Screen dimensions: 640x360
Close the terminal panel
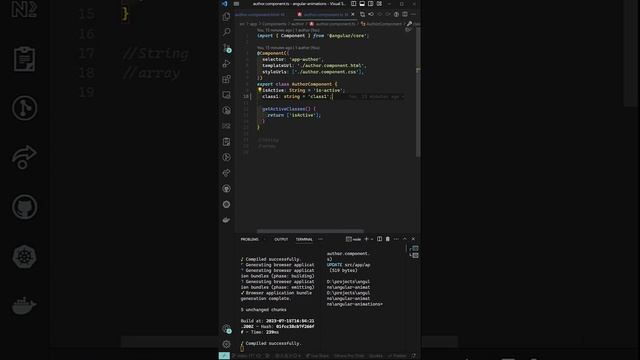pyautogui.click(x=413, y=239)
